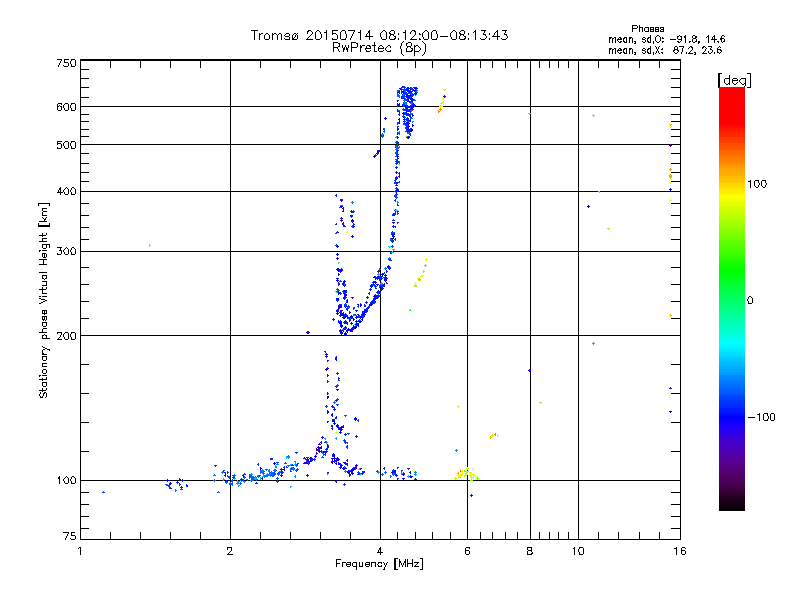Click the 'mean, sd,X: 87.2, 23.6' line

665,50
